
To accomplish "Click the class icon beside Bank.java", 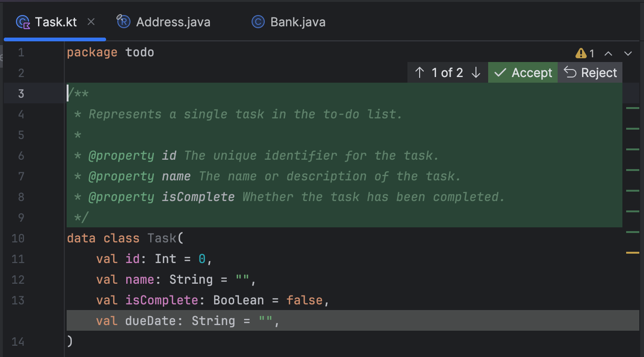I will point(257,22).
